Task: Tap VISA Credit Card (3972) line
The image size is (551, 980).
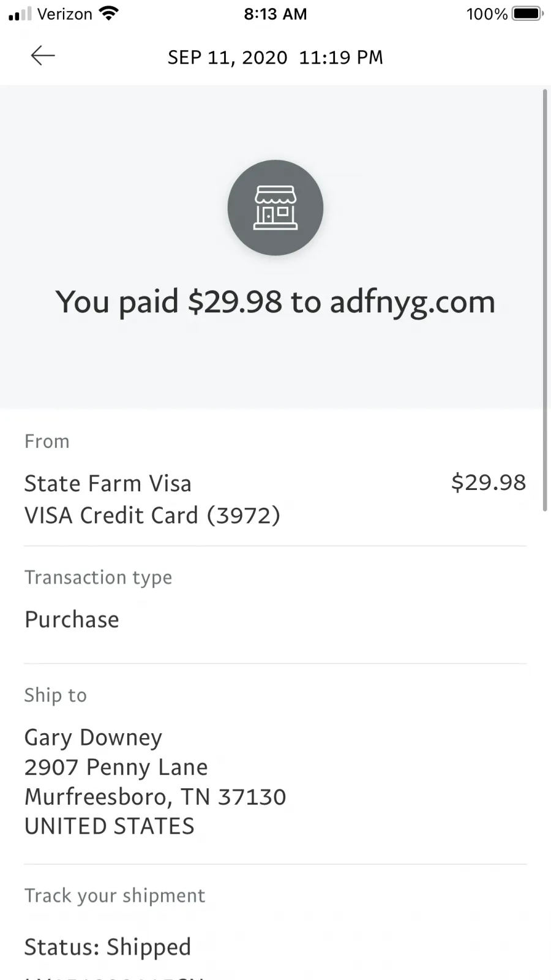Action: (x=152, y=515)
